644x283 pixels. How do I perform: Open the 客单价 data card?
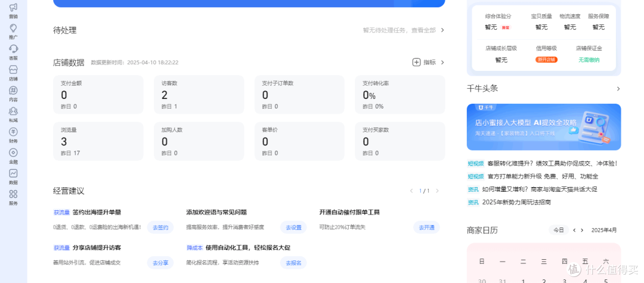coord(299,141)
